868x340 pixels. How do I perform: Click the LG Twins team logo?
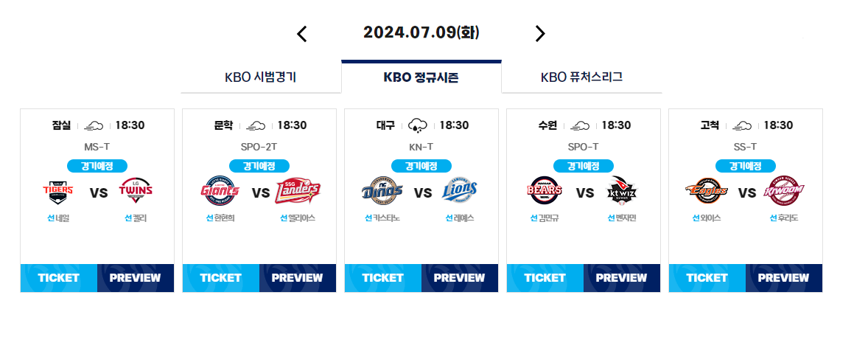click(136, 192)
